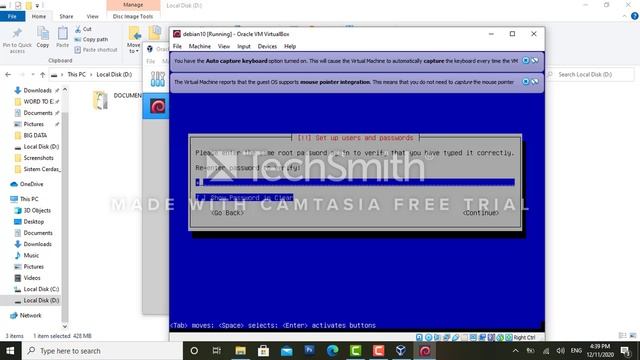Open the Windows Start button
This screenshot has height=360, width=640.
[10, 351]
